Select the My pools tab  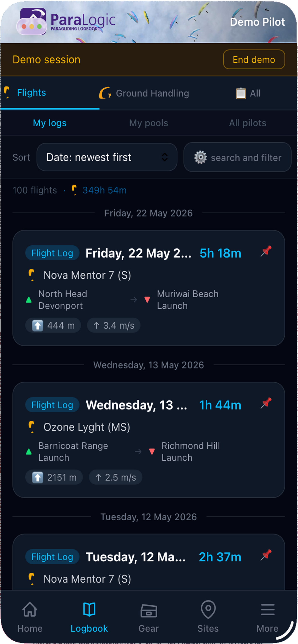pos(149,123)
